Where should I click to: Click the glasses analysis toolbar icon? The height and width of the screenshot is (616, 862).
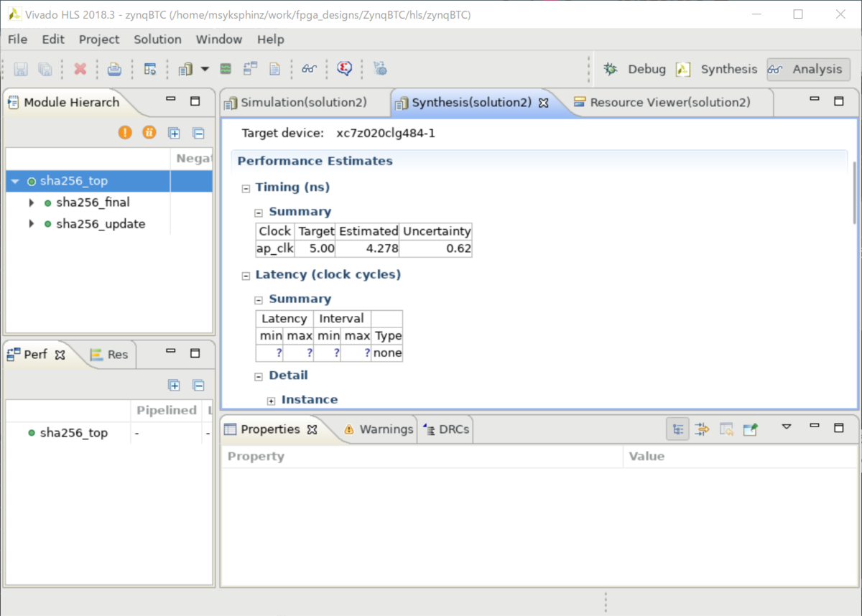click(x=310, y=69)
